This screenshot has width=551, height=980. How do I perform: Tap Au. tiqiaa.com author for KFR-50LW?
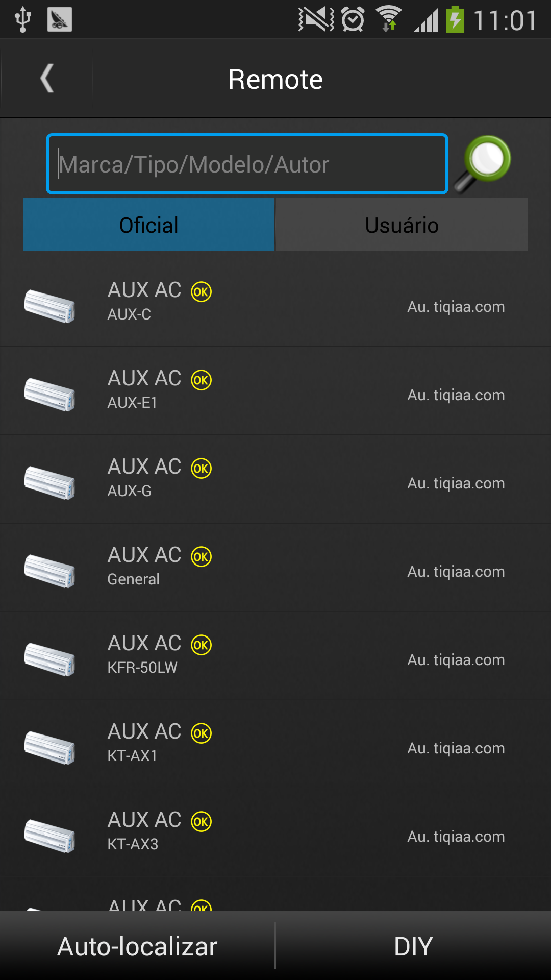click(x=456, y=660)
